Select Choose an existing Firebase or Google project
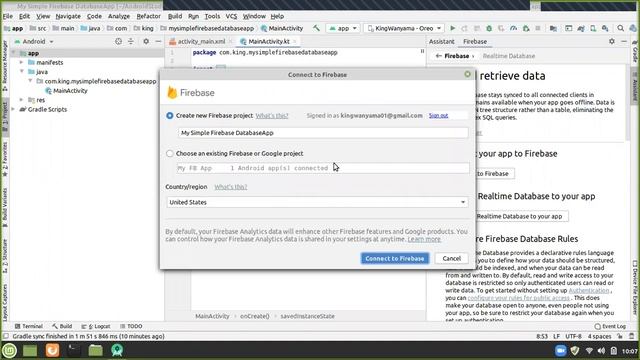 click(170, 153)
